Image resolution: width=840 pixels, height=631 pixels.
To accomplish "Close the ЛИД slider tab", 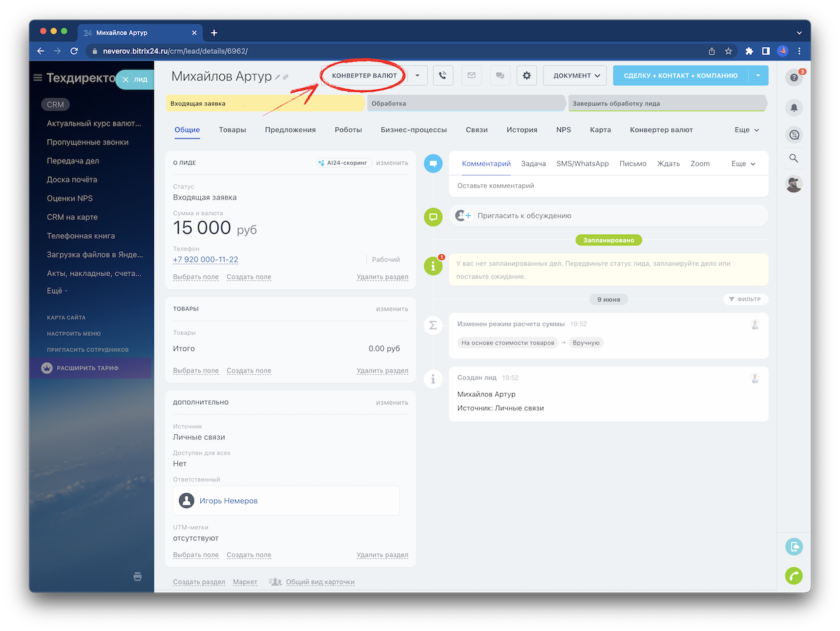I will (126, 79).
